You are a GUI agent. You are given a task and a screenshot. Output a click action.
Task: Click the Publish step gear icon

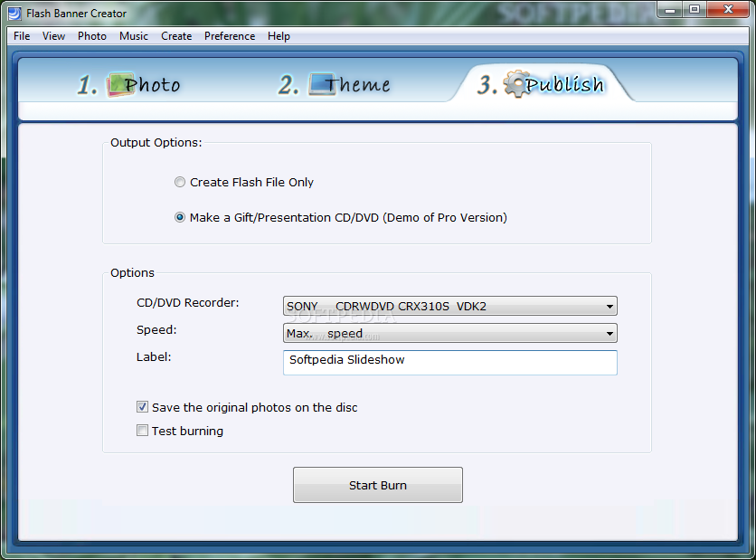click(x=517, y=84)
